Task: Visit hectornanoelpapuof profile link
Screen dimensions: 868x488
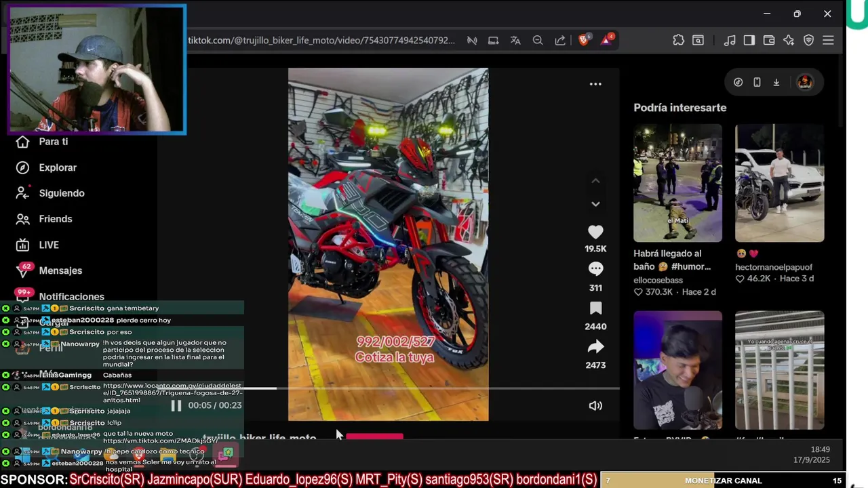Action: click(x=774, y=267)
